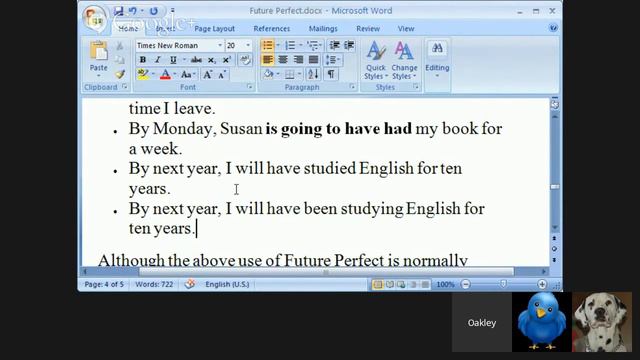
Task: Shrink the font size
Action: point(222,75)
